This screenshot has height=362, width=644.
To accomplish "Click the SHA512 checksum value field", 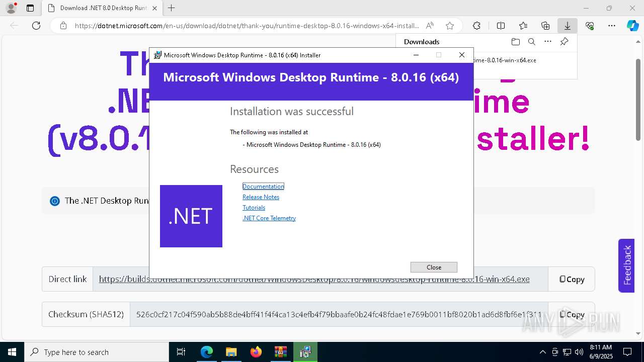I will [339, 314].
